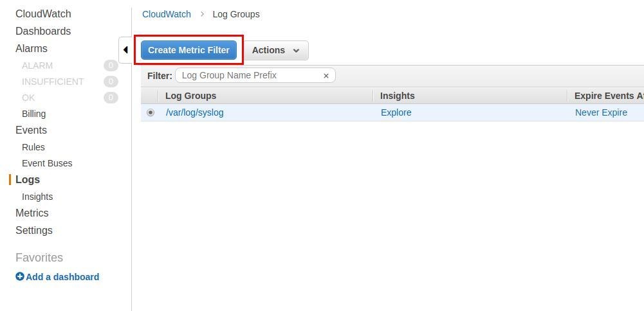
Task: Click the INSUFFICIENT count badge
Action: (x=111, y=82)
